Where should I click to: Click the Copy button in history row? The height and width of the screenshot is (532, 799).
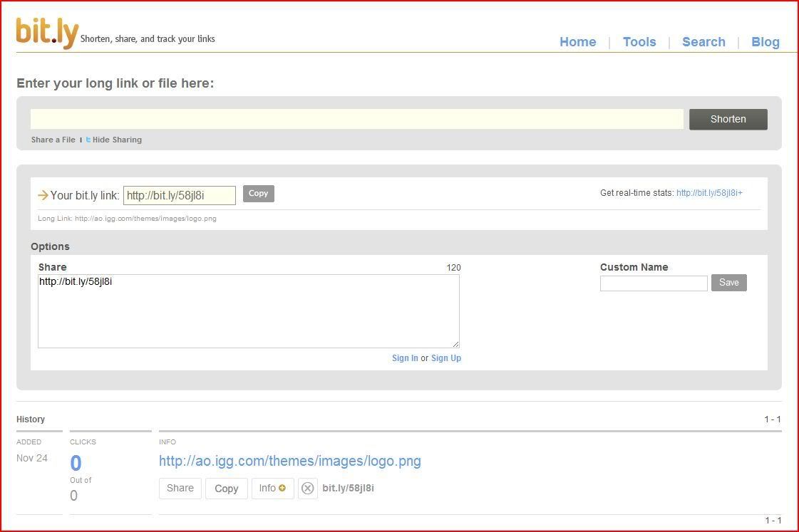pyautogui.click(x=226, y=489)
